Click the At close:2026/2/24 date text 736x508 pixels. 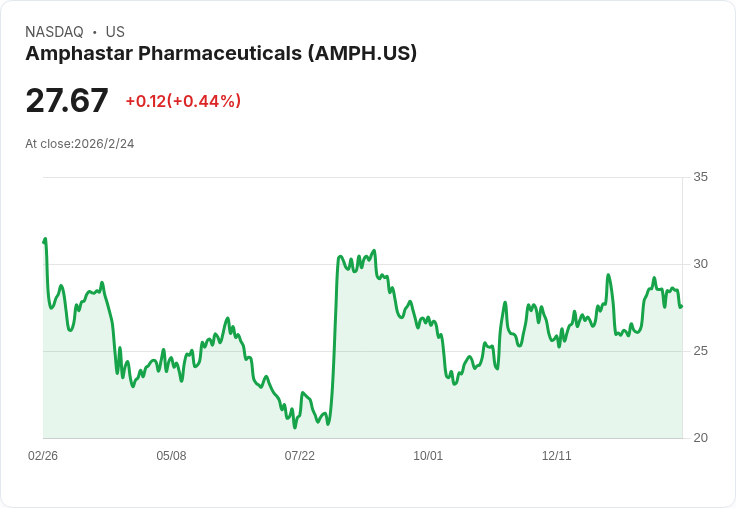tap(79, 144)
